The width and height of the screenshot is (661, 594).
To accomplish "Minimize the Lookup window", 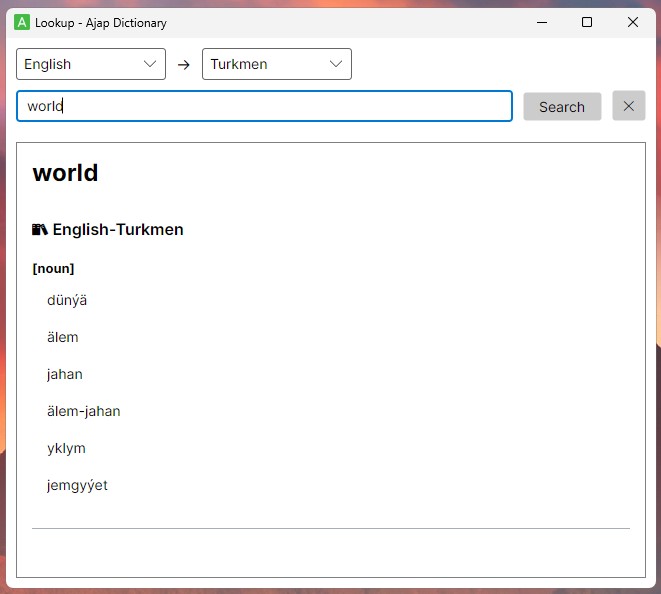I will coord(541,22).
